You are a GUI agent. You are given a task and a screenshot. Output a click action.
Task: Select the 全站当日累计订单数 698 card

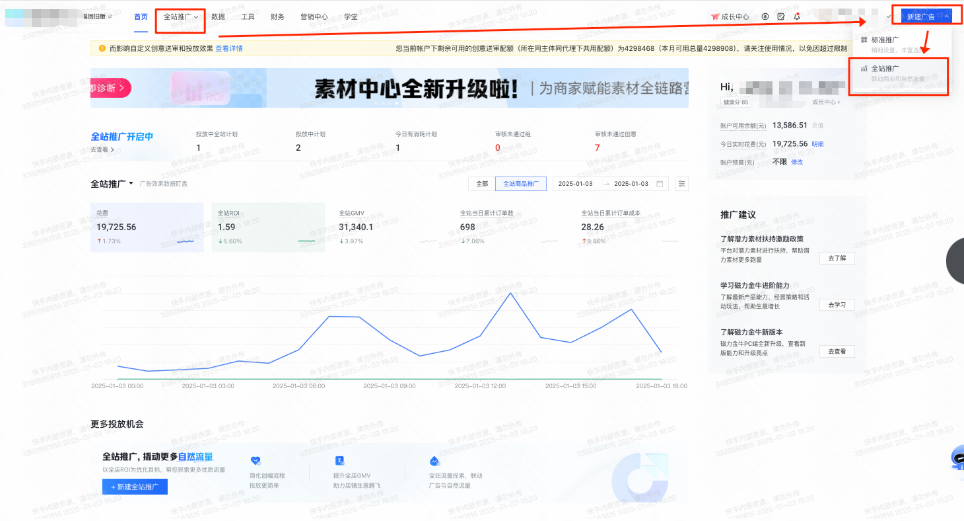[x=510, y=227]
